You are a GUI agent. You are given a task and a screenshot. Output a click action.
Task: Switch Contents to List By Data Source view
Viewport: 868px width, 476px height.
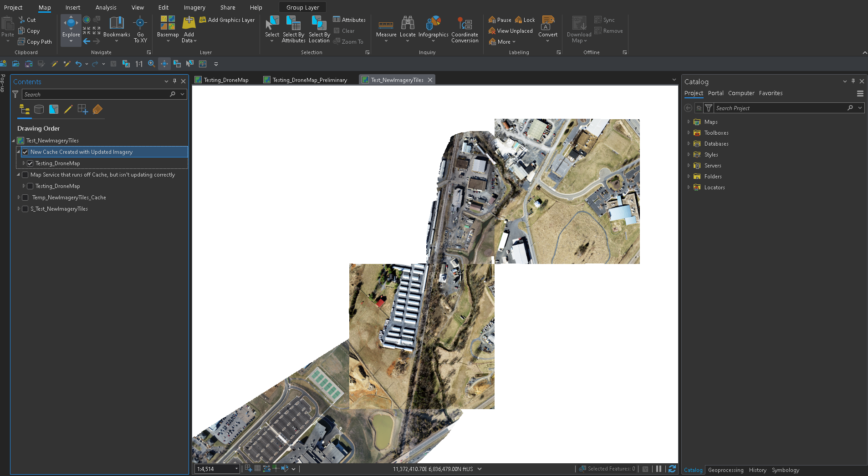click(x=39, y=109)
